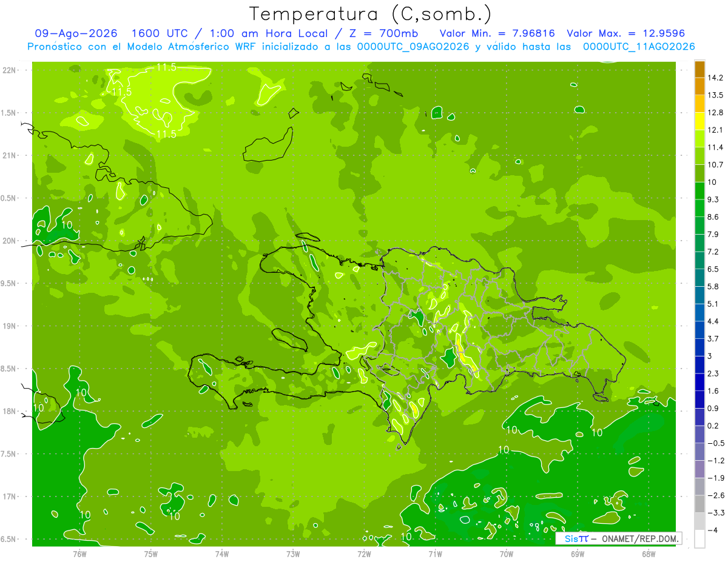The width and height of the screenshot is (728, 562).
Task: Click the colorbar value '0.2'
Action: click(x=714, y=426)
